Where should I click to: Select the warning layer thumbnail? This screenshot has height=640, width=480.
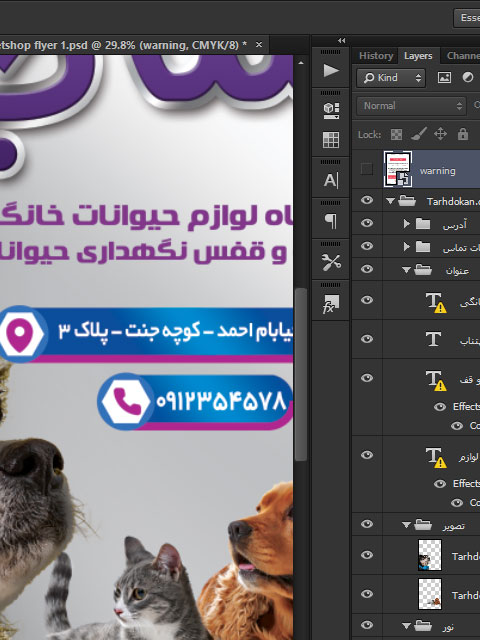coord(397,169)
